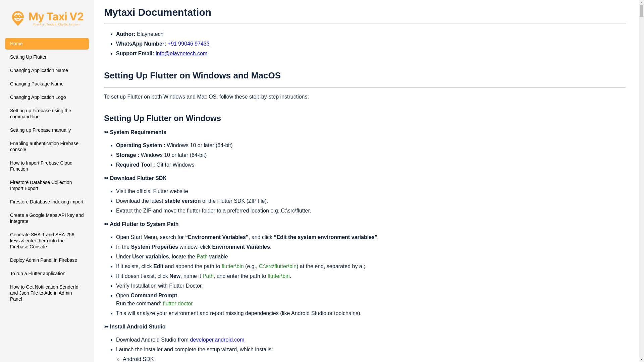644x362 pixels.
Task: Click the info@elaynetech.com email link
Action: pos(181,54)
